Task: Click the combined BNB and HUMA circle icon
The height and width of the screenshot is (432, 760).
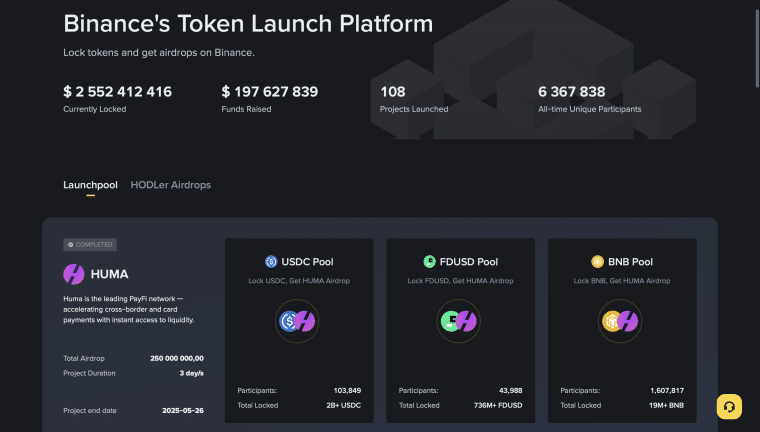Action: (620, 321)
